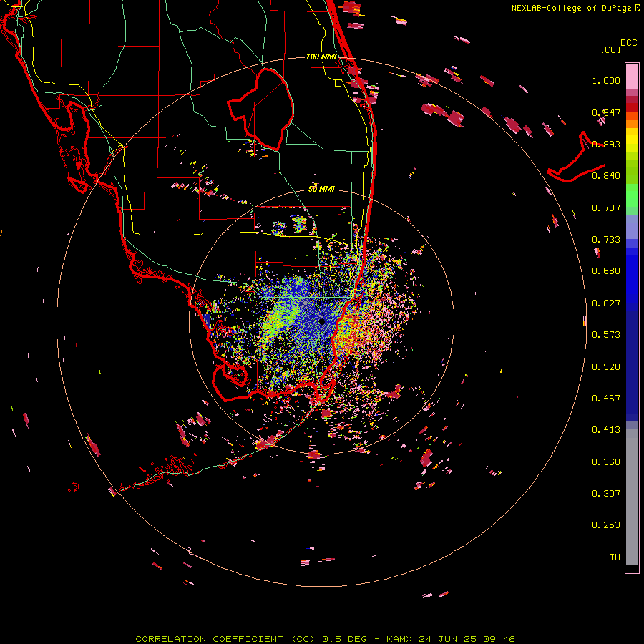
Task: Click the Correlation Coefficient caption at the bottom
Action: coord(325,639)
